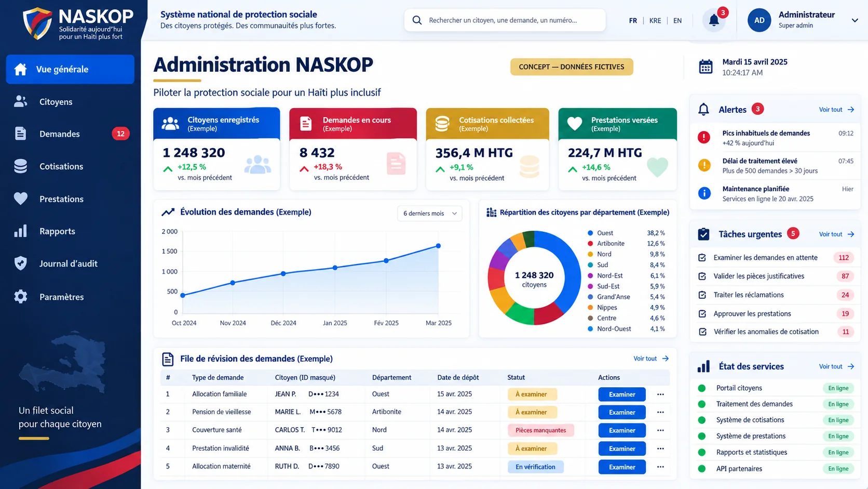Open more options for Couverture santé row
This screenshot has height=489, width=868.
coord(660,430)
